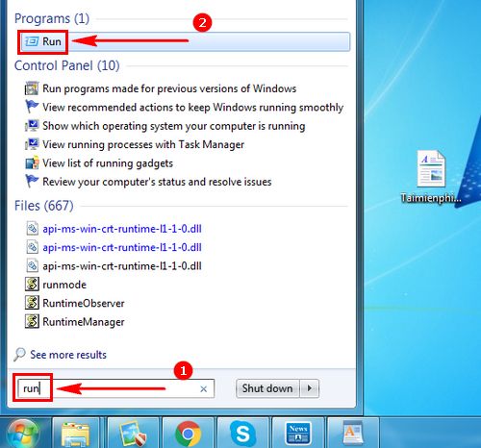Screen dimensions: 481x448
Task: Click the magnifier icon beside See more results
Action: point(19,355)
